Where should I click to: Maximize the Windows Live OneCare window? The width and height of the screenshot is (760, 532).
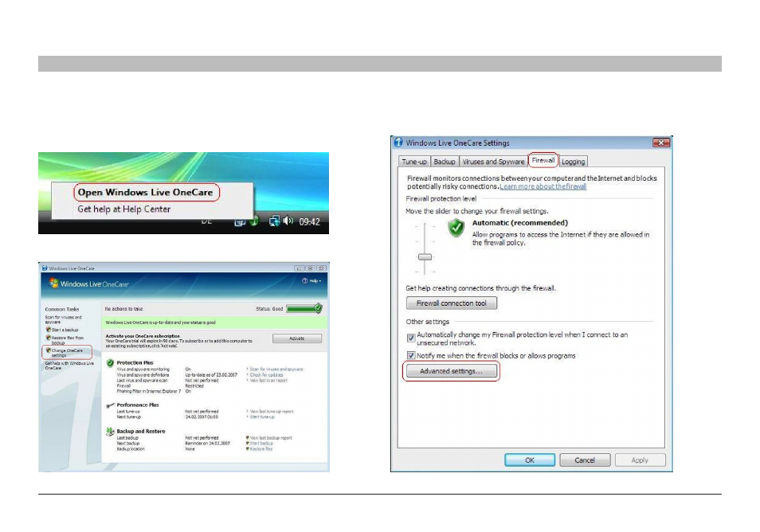pos(310,268)
